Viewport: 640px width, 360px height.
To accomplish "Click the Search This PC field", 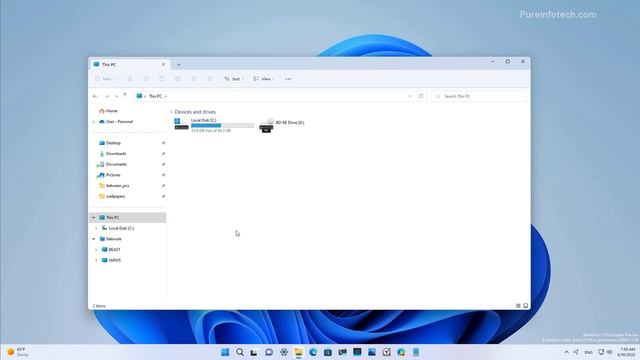I will pos(479,96).
